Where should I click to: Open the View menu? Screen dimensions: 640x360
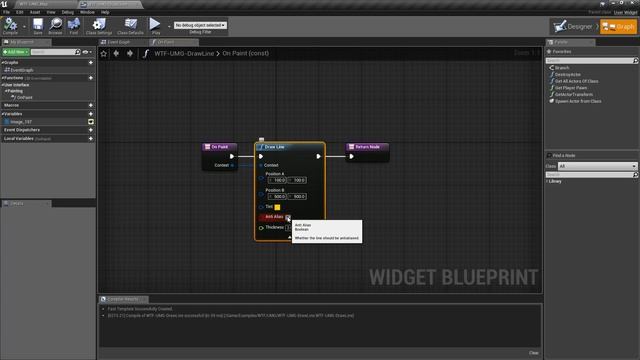coord(51,12)
